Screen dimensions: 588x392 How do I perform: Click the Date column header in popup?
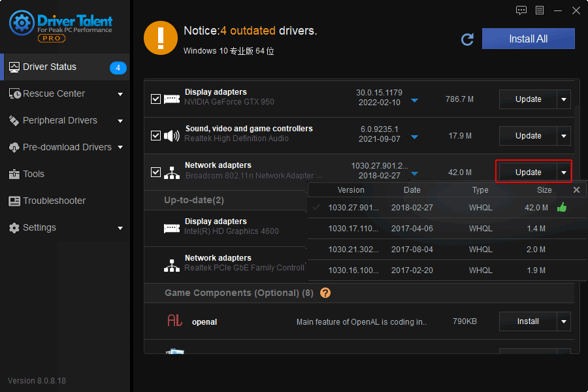pos(412,190)
